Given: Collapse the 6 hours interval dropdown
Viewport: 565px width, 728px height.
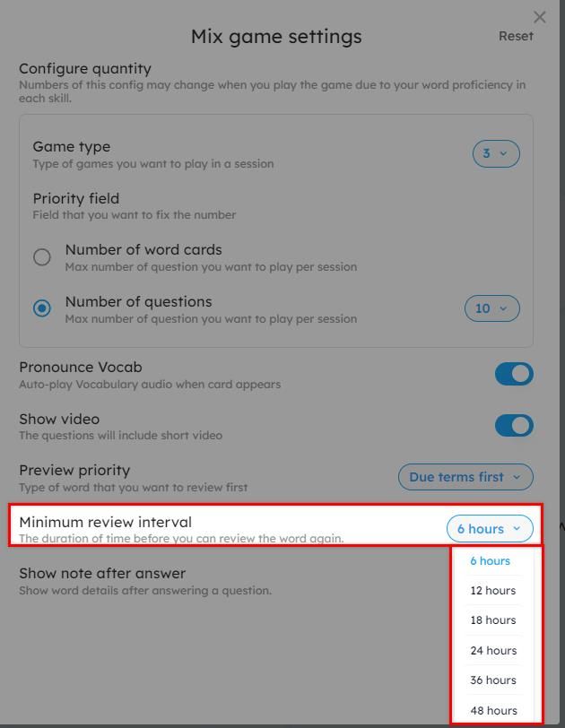Looking at the screenshot, I should [490, 528].
